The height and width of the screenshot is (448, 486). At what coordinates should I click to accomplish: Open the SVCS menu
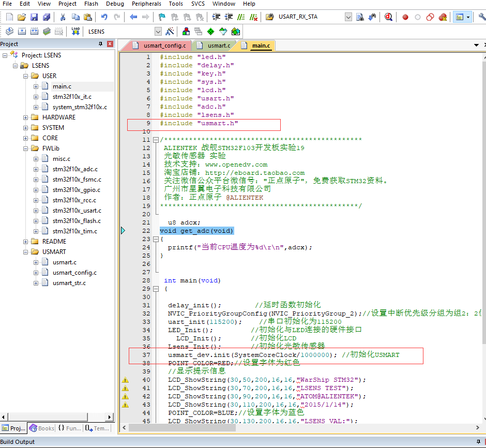[x=198, y=4]
